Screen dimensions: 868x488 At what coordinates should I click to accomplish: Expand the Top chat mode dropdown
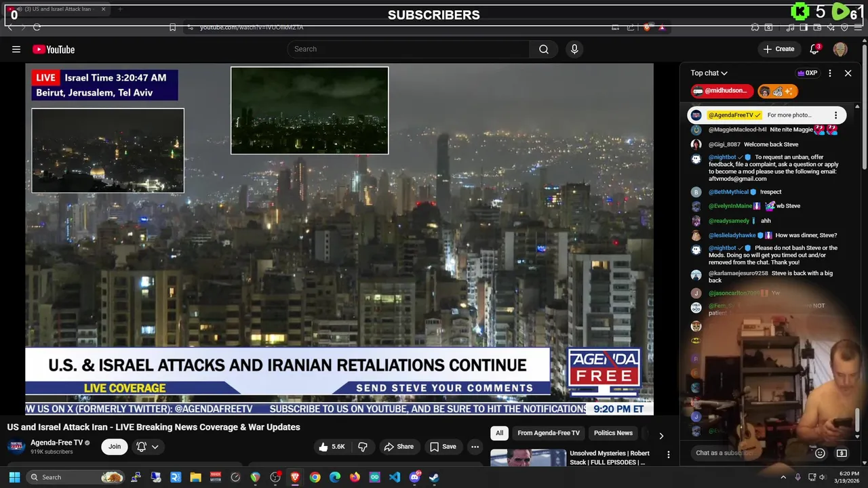pyautogui.click(x=709, y=73)
